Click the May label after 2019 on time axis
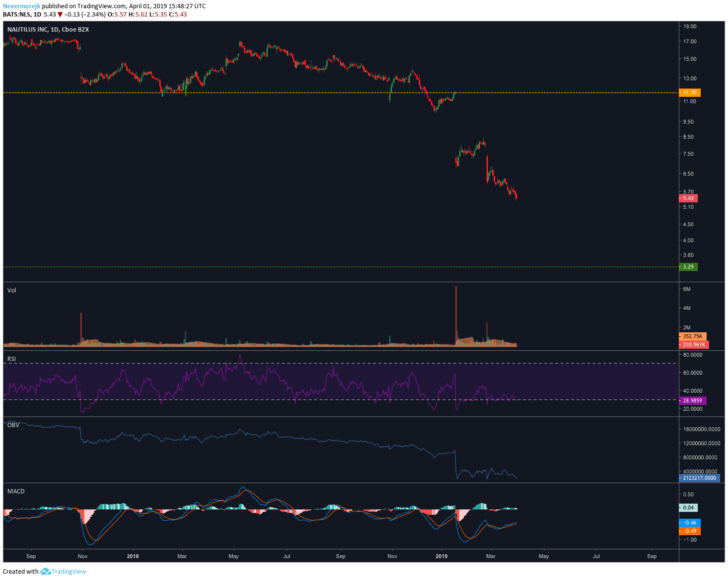728x580 pixels. click(544, 556)
